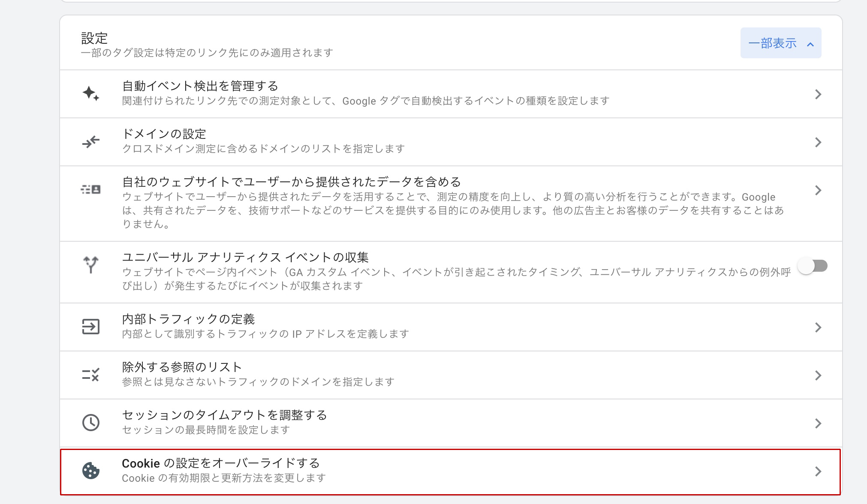Click the sparkle icon for 自動イベント検出

pyautogui.click(x=91, y=93)
